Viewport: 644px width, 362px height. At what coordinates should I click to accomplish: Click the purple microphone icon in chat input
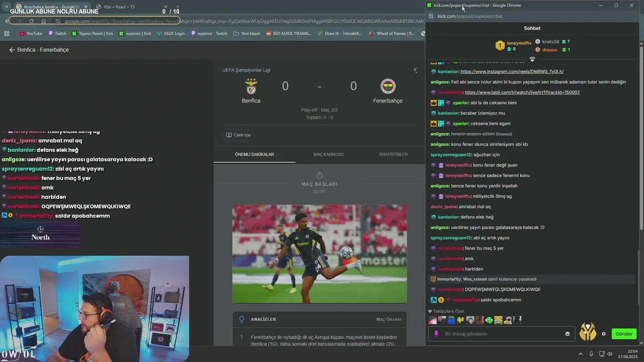[x=436, y=334]
